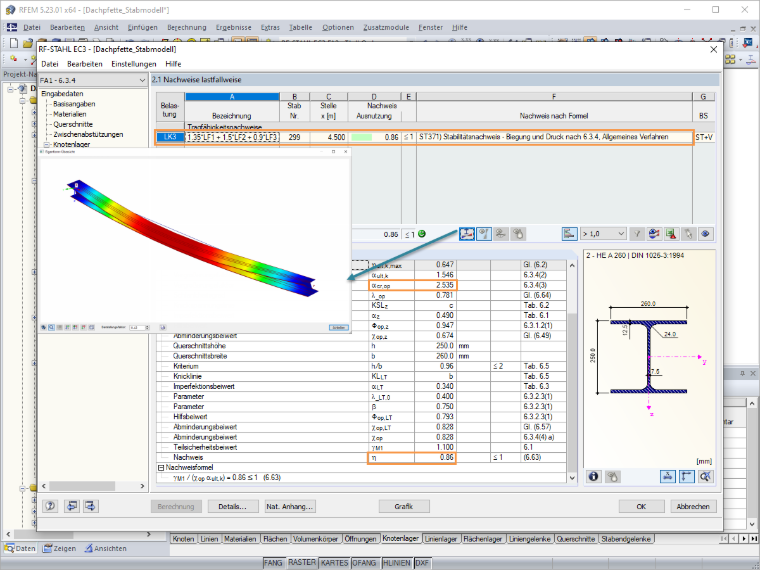Screen dimensions: 760x570
Task: Open Ergebnisse menu in RFEM main window
Action: point(234,28)
